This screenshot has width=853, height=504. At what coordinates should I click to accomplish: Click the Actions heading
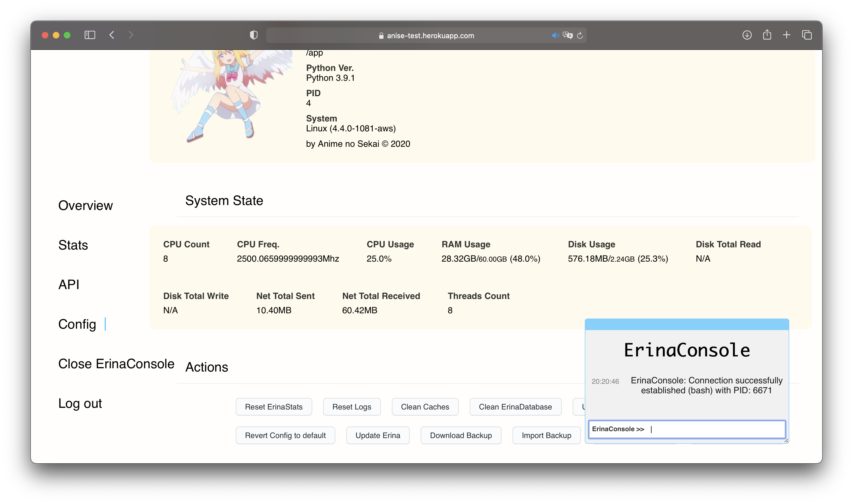pos(206,367)
